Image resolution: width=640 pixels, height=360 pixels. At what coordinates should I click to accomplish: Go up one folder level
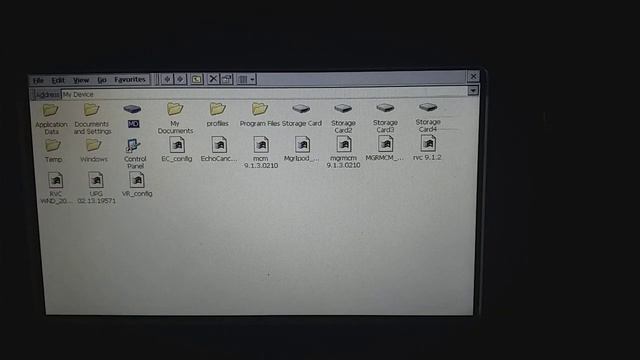(x=197, y=79)
